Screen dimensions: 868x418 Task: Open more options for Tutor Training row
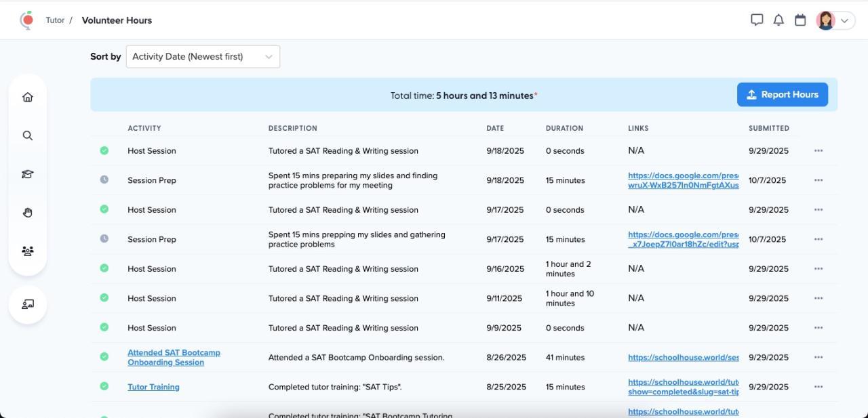coord(818,387)
